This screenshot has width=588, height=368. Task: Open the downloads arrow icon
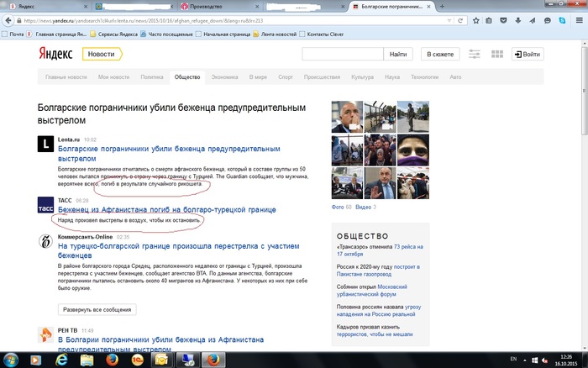pyautogui.click(x=518, y=21)
